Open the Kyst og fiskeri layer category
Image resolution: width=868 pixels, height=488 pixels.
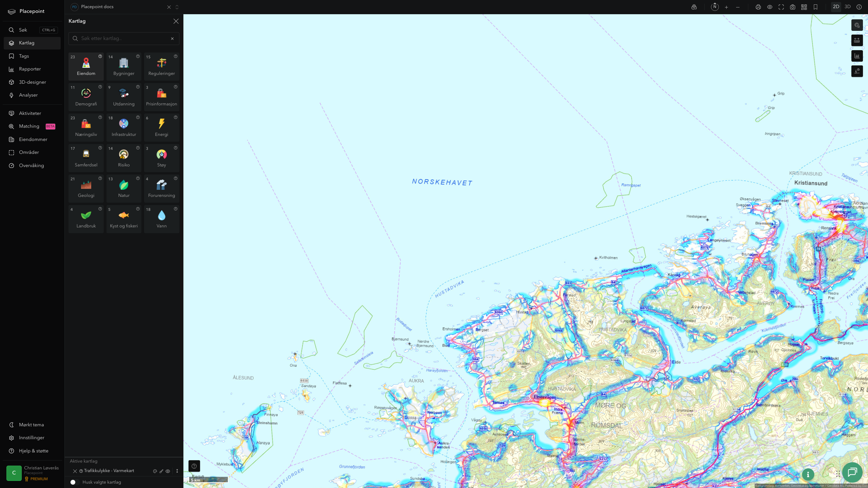(x=124, y=219)
